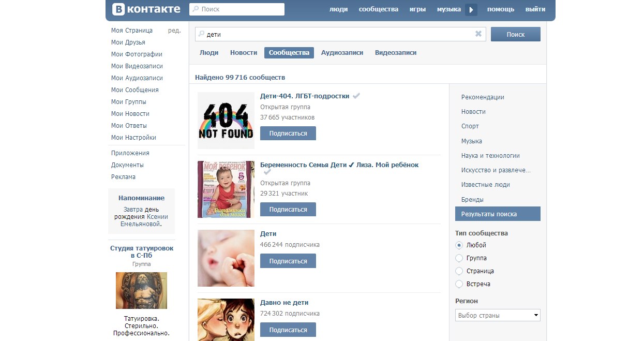Choose Страница as community type
The height and width of the screenshot is (341, 644).
tap(459, 271)
